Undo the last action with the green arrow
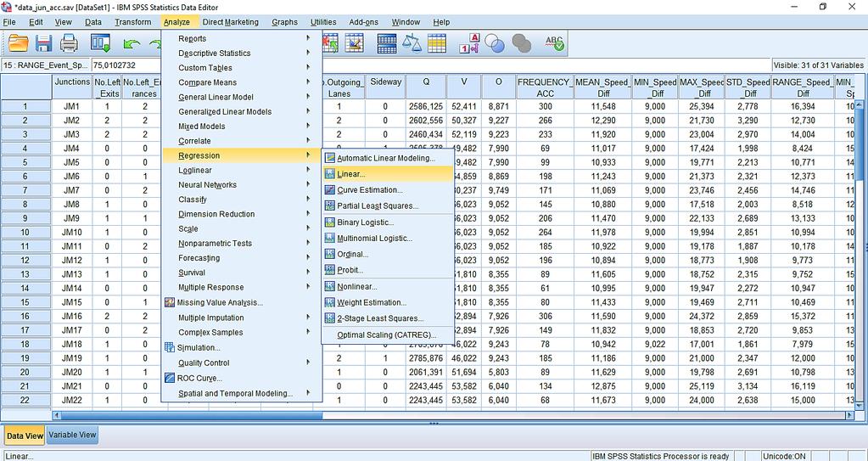868x461 pixels. click(132, 43)
